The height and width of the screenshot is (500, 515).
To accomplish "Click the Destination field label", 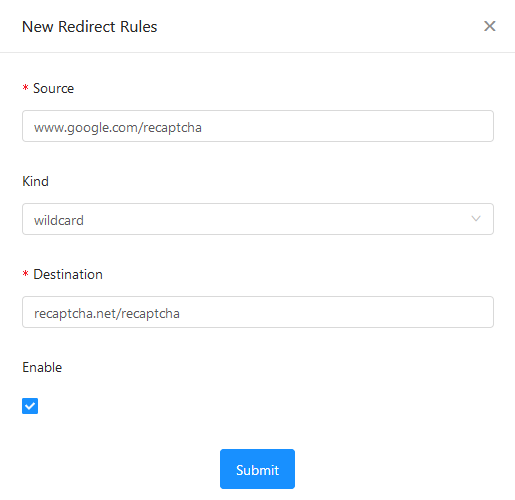I will pos(68,274).
